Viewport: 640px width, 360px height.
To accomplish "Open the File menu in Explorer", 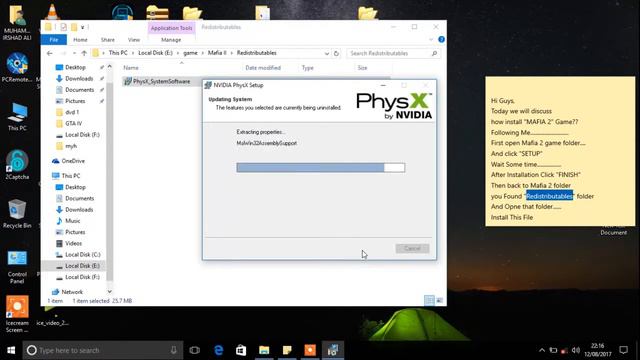I will [54, 40].
